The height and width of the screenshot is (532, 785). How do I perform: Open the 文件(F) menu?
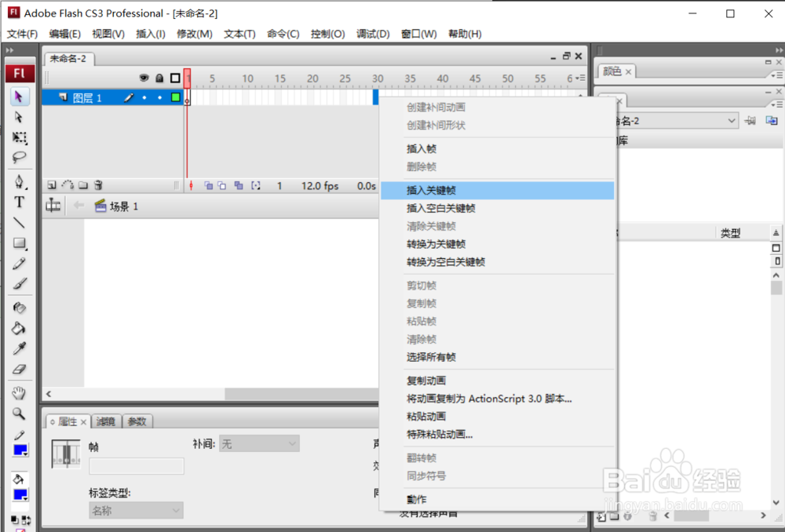pos(22,34)
